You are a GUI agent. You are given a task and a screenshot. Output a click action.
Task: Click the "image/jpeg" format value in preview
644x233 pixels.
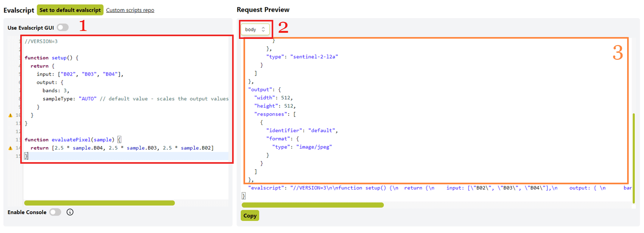click(314, 147)
